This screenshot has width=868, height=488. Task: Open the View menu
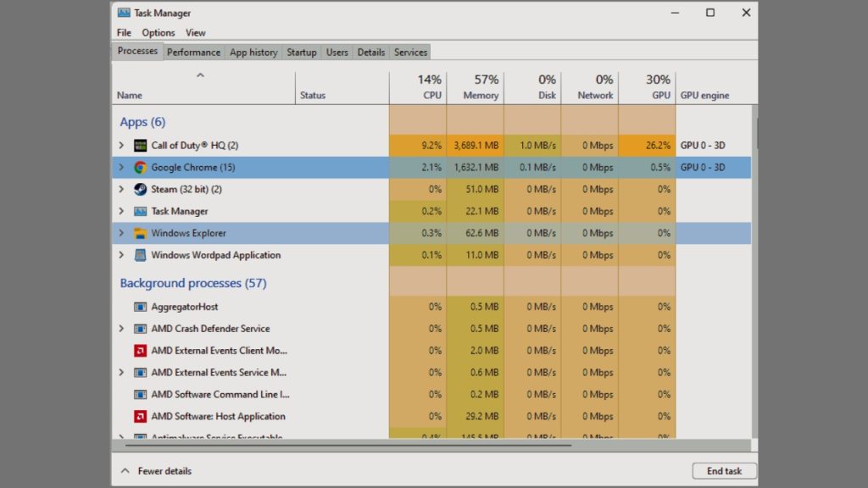[196, 33]
